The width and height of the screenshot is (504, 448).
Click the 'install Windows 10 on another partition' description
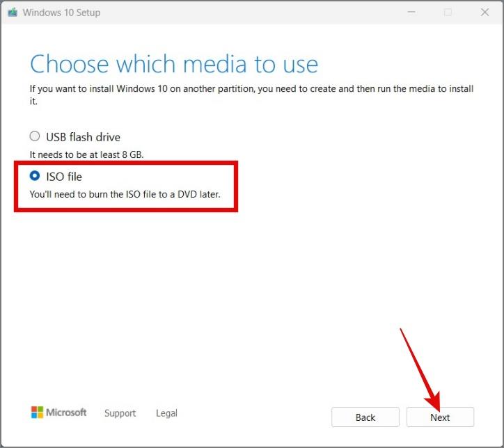(252, 95)
